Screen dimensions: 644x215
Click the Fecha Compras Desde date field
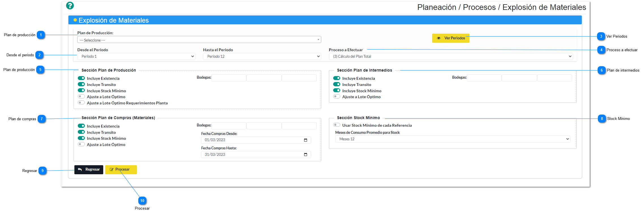tap(256, 140)
